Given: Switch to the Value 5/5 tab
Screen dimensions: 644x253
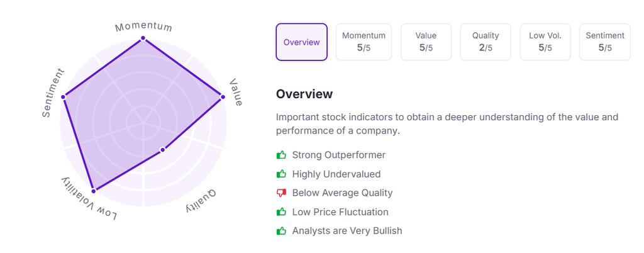Looking at the screenshot, I should click(x=426, y=42).
